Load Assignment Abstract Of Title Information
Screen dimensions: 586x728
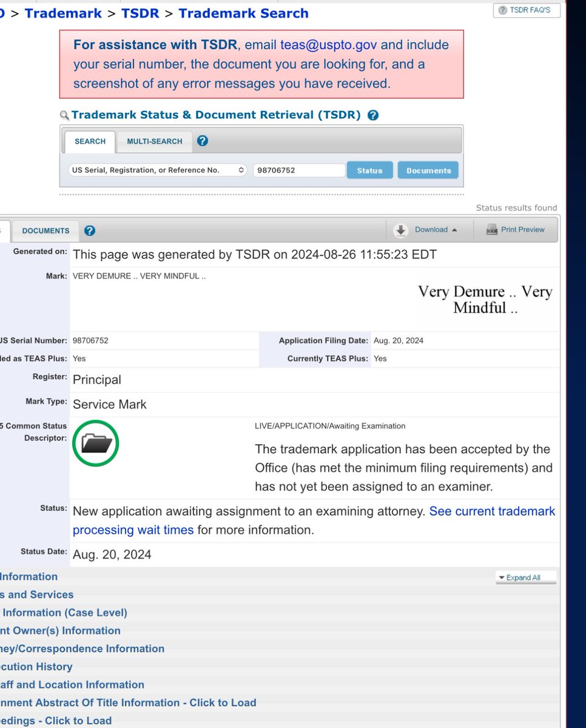128,703
